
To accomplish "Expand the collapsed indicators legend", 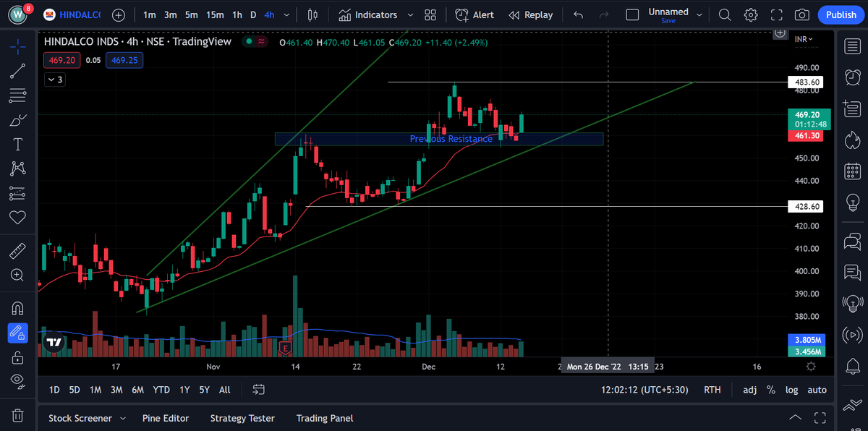I will tap(55, 80).
